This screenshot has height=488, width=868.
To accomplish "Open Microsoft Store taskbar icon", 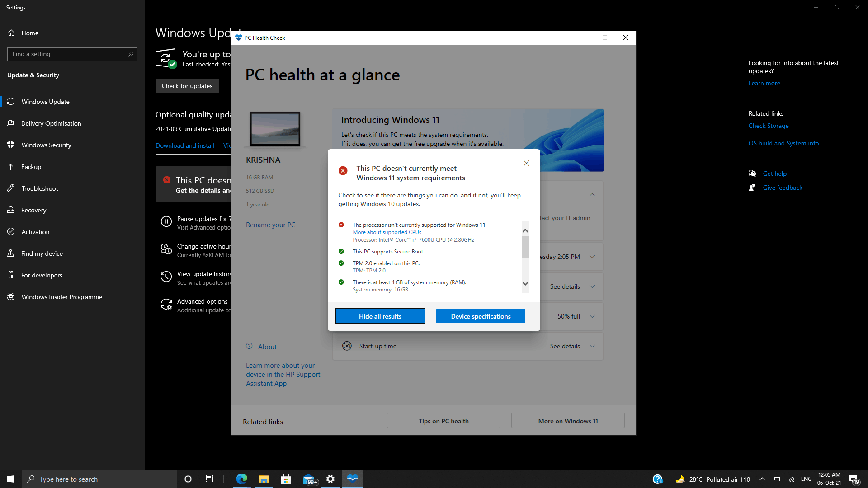I will tap(286, 479).
